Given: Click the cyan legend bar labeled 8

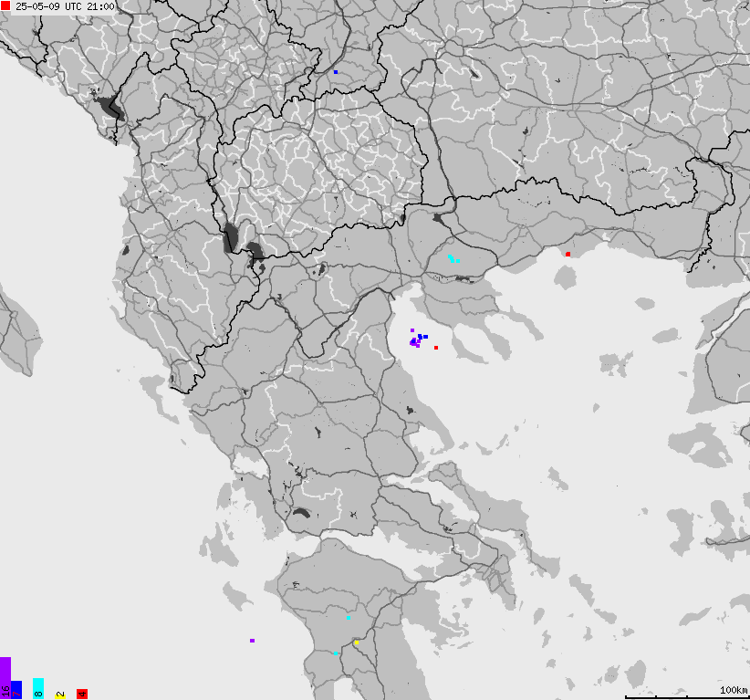Looking at the screenshot, I should [38, 688].
